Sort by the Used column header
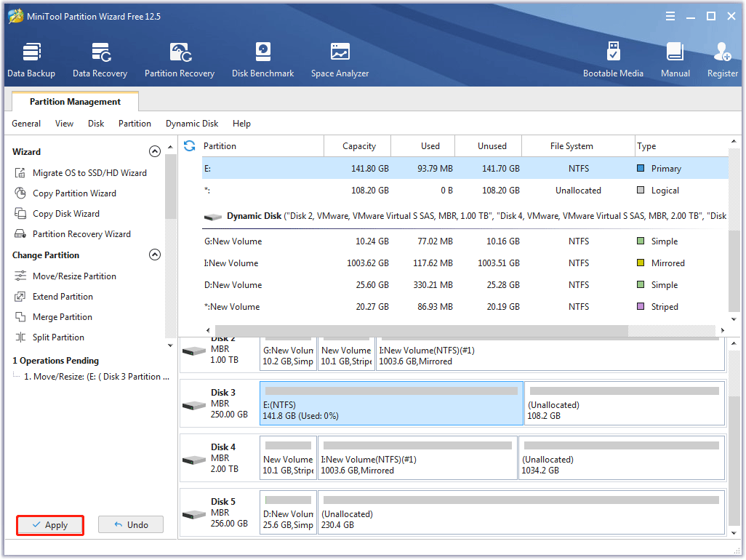 click(423, 146)
